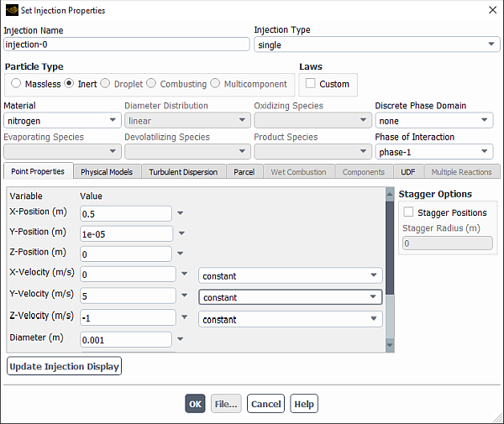Switch to the Physical Models tab

[x=107, y=172]
